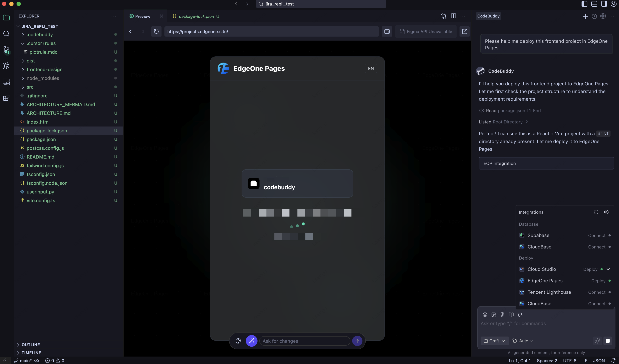
Task: Click the magic wand edit icon
Action: [251, 341]
